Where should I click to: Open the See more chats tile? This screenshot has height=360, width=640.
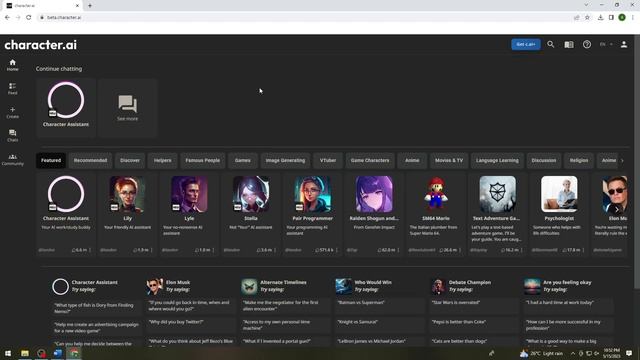click(127, 108)
